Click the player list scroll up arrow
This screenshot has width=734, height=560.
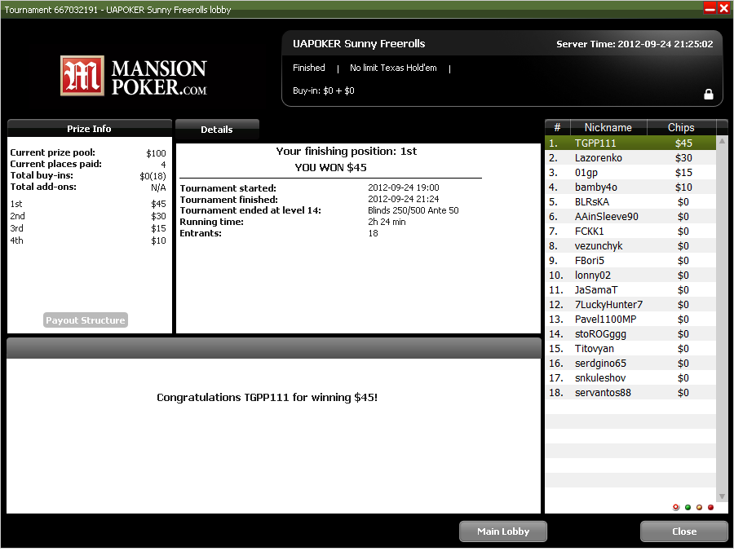click(722, 141)
